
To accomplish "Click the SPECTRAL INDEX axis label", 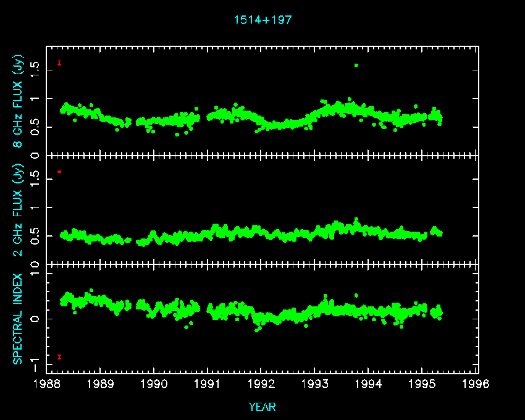I will (x=18, y=318).
